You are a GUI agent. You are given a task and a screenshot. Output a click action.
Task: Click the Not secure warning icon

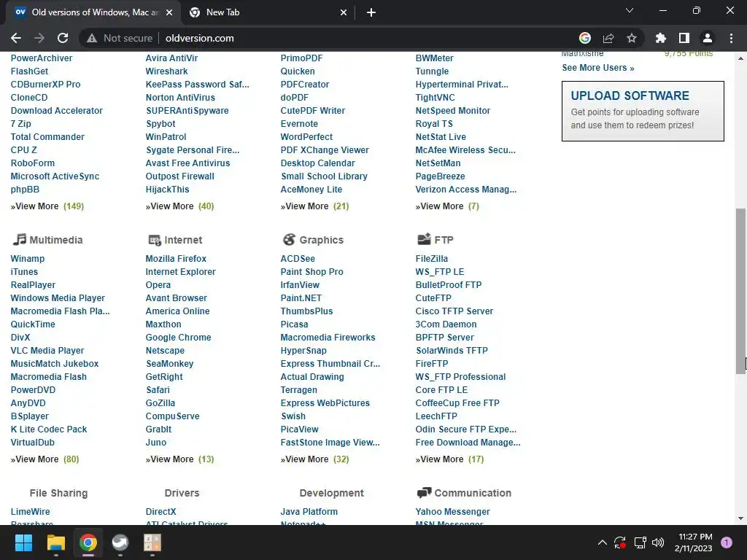point(92,38)
